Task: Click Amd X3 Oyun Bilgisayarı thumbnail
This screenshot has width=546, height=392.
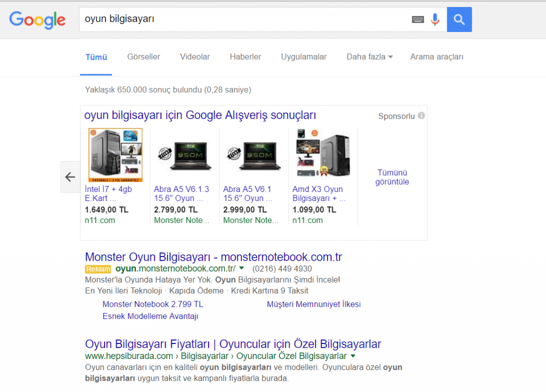Action: coord(323,153)
